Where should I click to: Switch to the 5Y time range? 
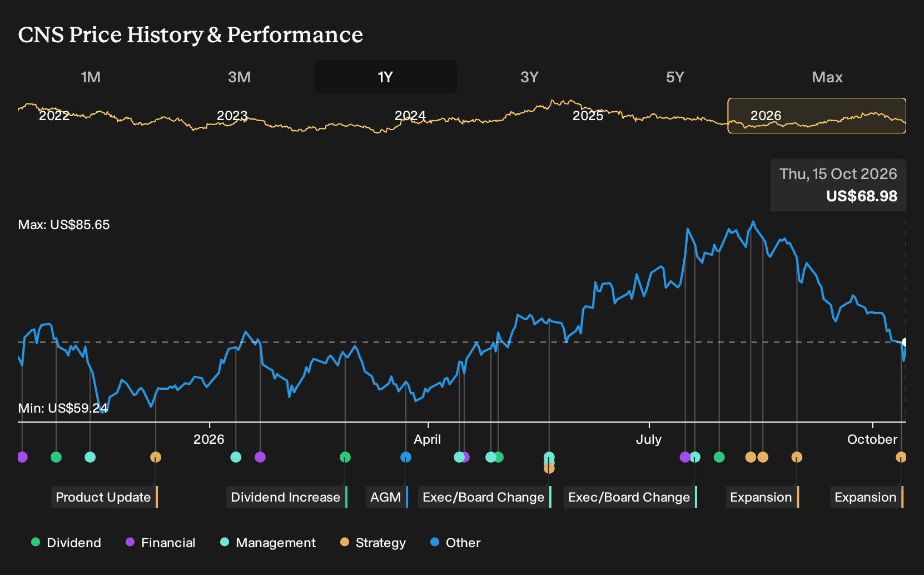[675, 77]
